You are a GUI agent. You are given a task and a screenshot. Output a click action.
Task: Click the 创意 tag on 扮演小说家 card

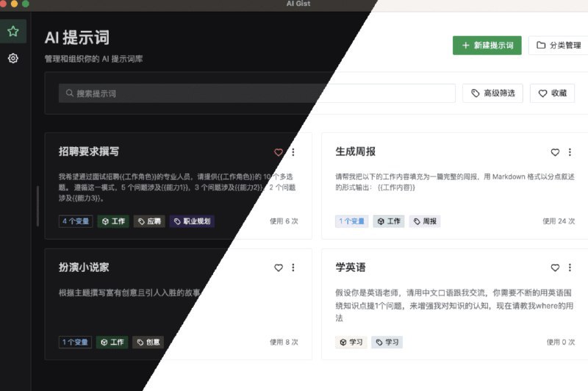148,342
